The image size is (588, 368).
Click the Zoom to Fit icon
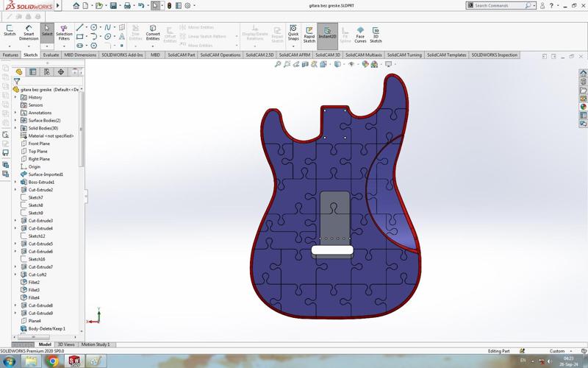[278, 64]
